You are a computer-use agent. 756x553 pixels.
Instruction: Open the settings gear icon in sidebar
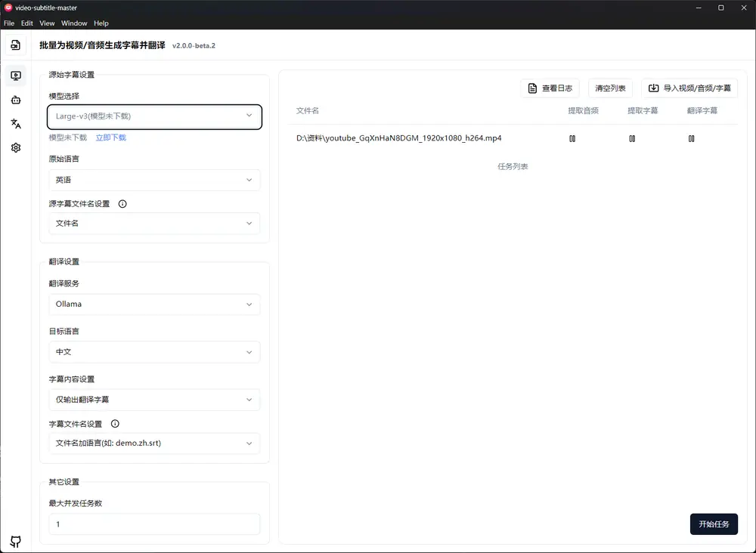click(15, 148)
